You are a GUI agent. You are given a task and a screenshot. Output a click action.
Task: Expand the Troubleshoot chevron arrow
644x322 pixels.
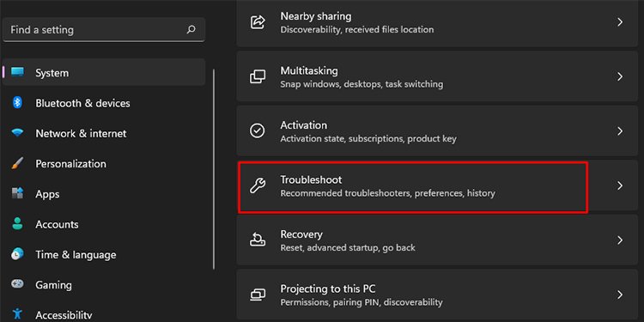(620, 185)
